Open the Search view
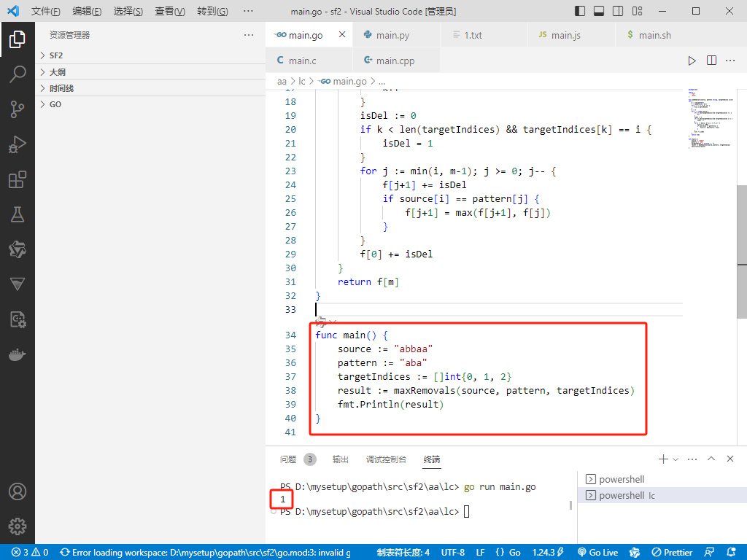The width and height of the screenshot is (747, 560). [x=18, y=74]
